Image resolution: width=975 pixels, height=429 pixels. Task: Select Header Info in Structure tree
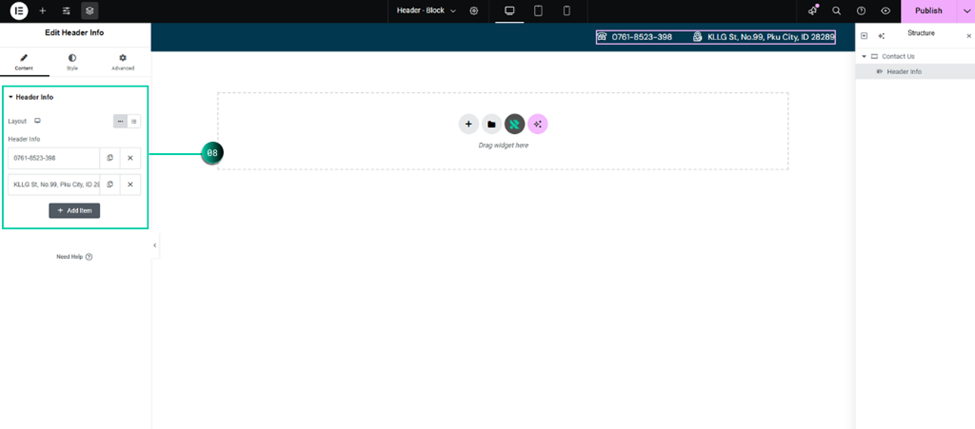pyautogui.click(x=904, y=72)
